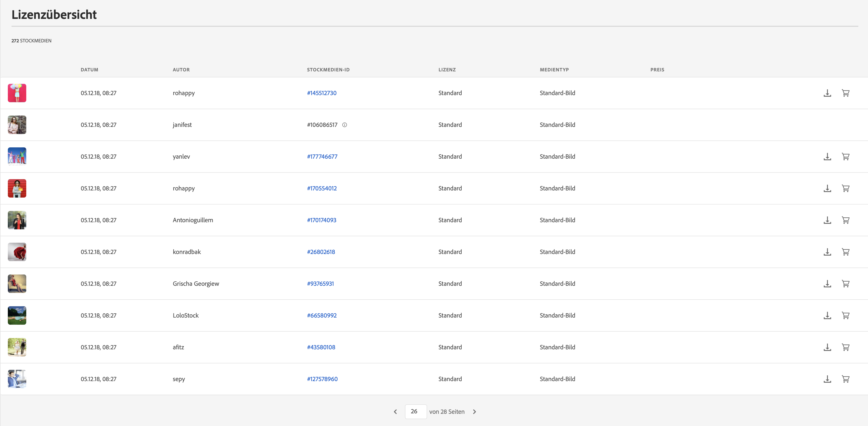Add LoloStock image to cart

pyautogui.click(x=845, y=315)
